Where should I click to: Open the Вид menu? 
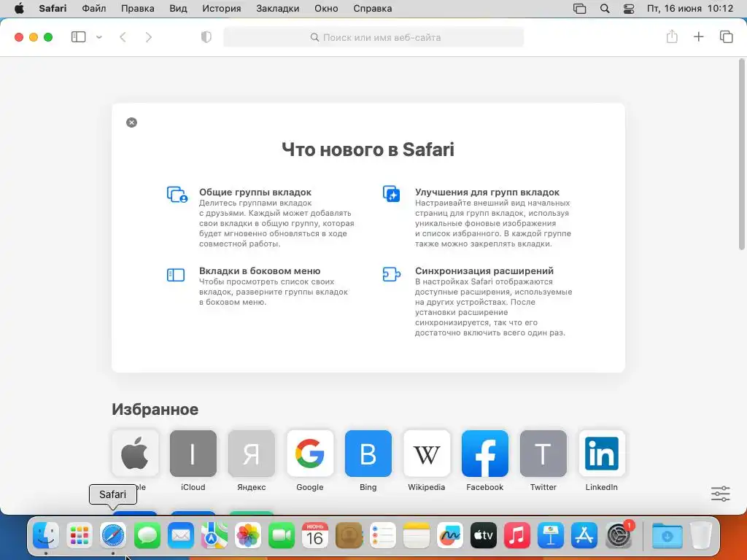coord(178,9)
